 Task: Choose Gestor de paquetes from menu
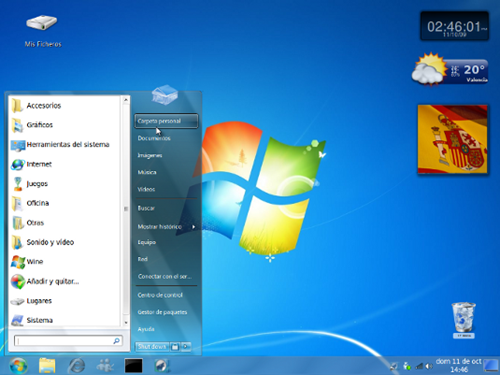click(162, 312)
